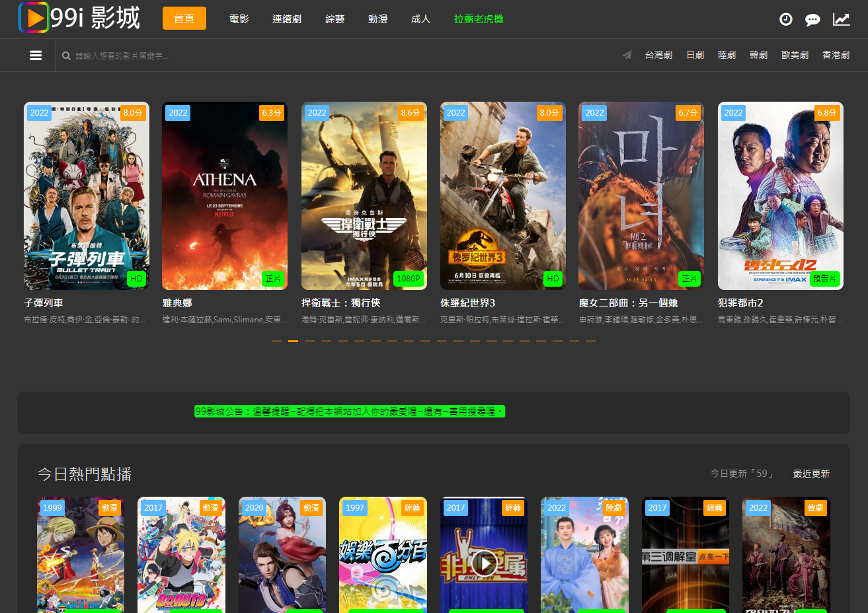Open the ATHENA movie poster

[225, 196]
